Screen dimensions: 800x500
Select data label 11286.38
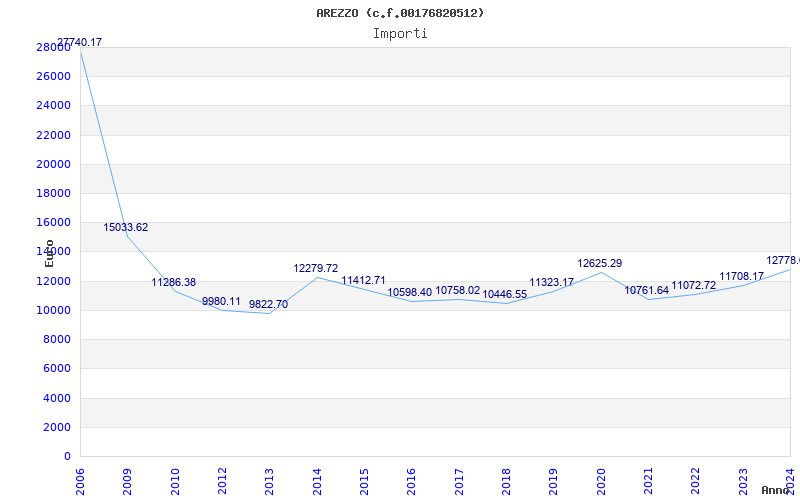click(x=173, y=283)
